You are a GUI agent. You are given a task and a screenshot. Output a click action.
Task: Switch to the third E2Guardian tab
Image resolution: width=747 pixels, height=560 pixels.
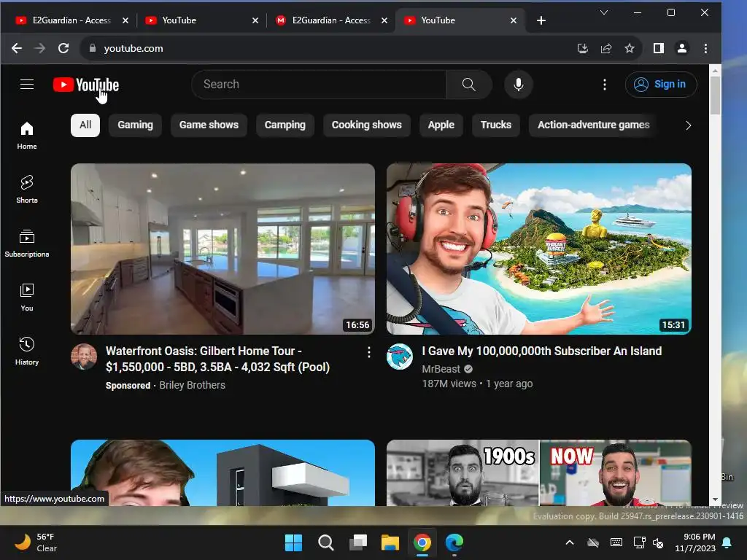click(332, 20)
